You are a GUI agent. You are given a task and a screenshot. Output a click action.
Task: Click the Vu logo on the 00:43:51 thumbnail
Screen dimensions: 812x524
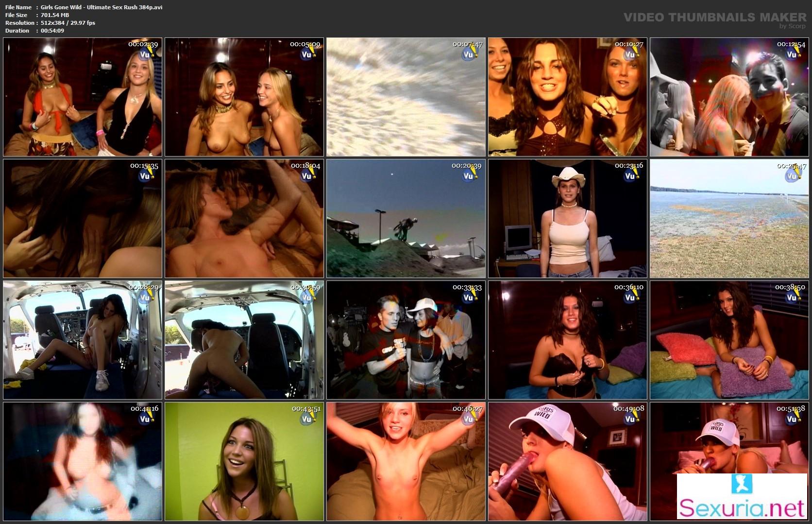tap(307, 419)
